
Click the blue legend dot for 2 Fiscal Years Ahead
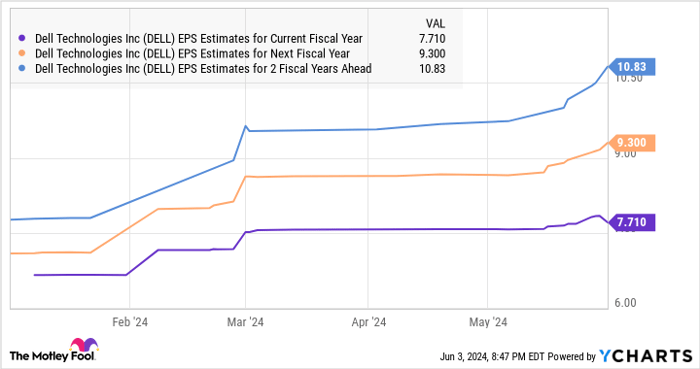[22, 68]
